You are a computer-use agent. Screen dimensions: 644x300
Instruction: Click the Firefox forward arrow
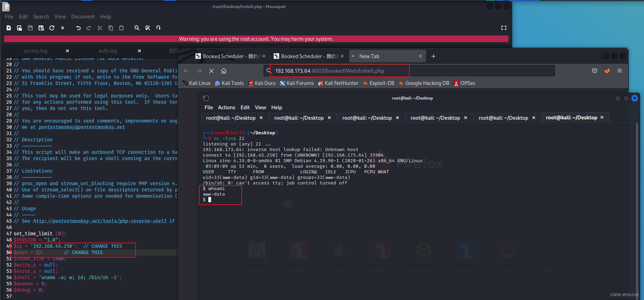coord(199,71)
